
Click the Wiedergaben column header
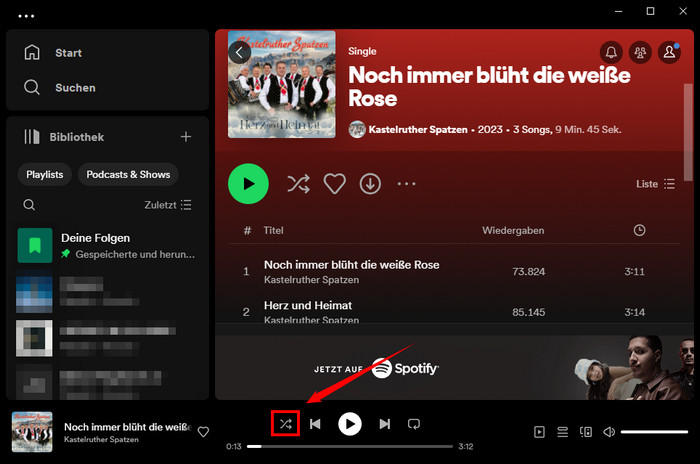click(513, 230)
